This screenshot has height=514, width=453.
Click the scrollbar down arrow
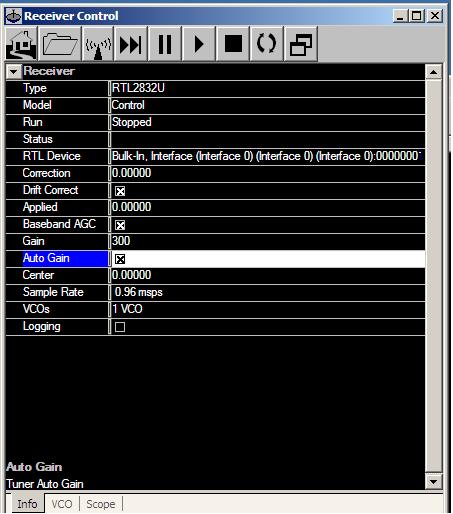click(x=434, y=481)
